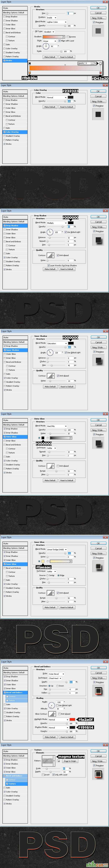Click the Texture Scale input field
The height and width of the screenshot is (868, 109).
(x=65, y=768)
